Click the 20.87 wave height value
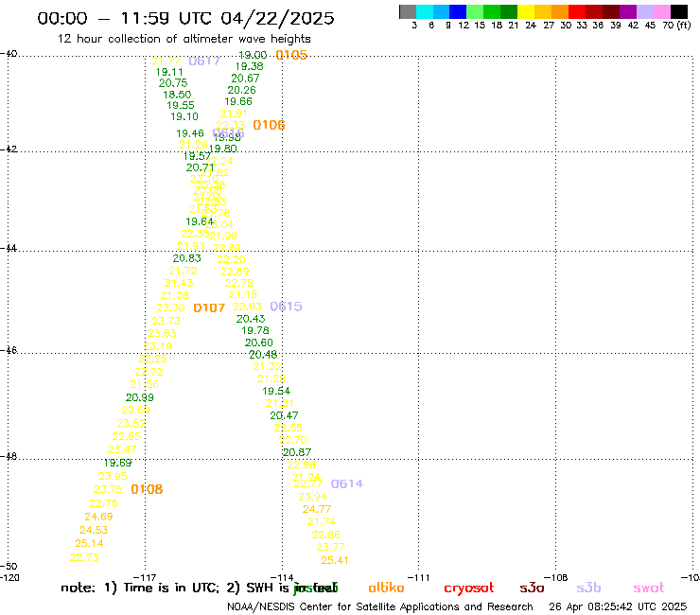700x615 pixels. [x=297, y=452]
